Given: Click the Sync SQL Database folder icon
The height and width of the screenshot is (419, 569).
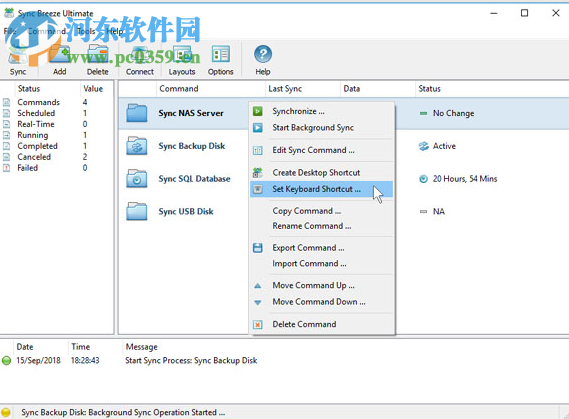Looking at the screenshot, I should (x=136, y=178).
